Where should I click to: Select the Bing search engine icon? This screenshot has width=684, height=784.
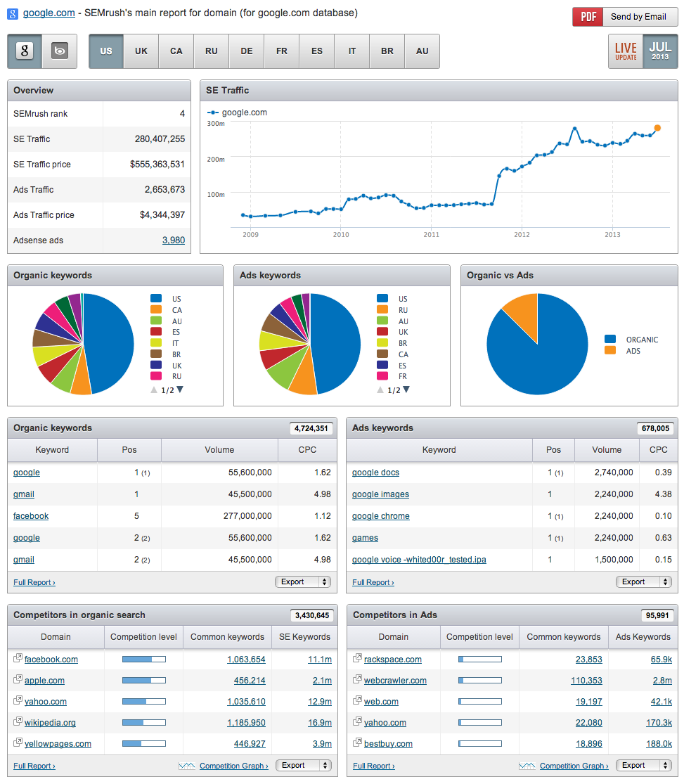pos(60,51)
